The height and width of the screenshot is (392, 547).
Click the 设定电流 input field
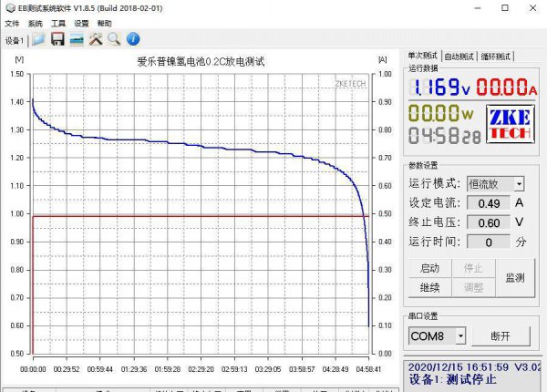tap(489, 203)
